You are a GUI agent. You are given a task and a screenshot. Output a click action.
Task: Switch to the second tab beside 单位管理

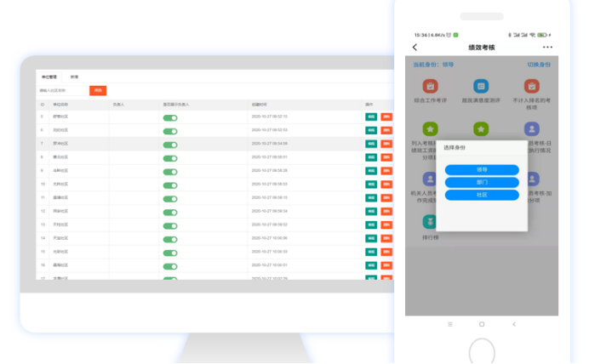[74, 77]
